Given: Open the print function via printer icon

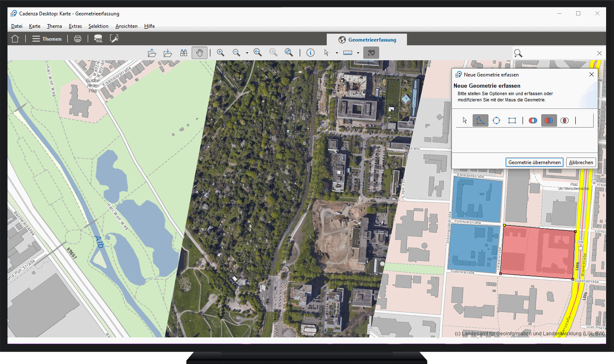Looking at the screenshot, I should 78,38.
